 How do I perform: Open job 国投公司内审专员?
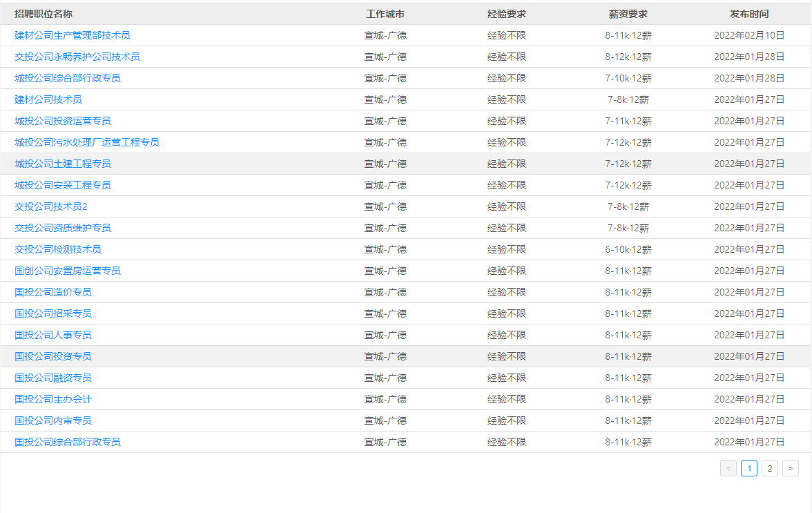tap(52, 420)
